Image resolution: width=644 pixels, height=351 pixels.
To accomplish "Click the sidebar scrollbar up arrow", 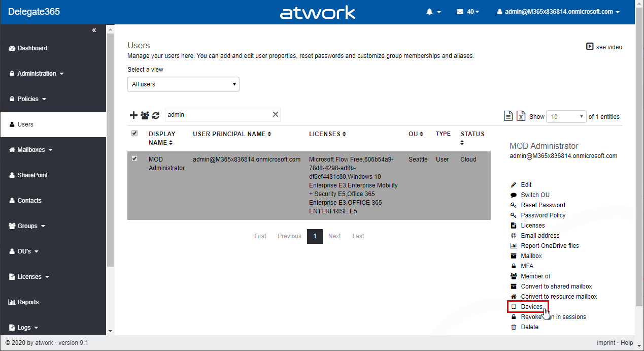I will 111,28.
